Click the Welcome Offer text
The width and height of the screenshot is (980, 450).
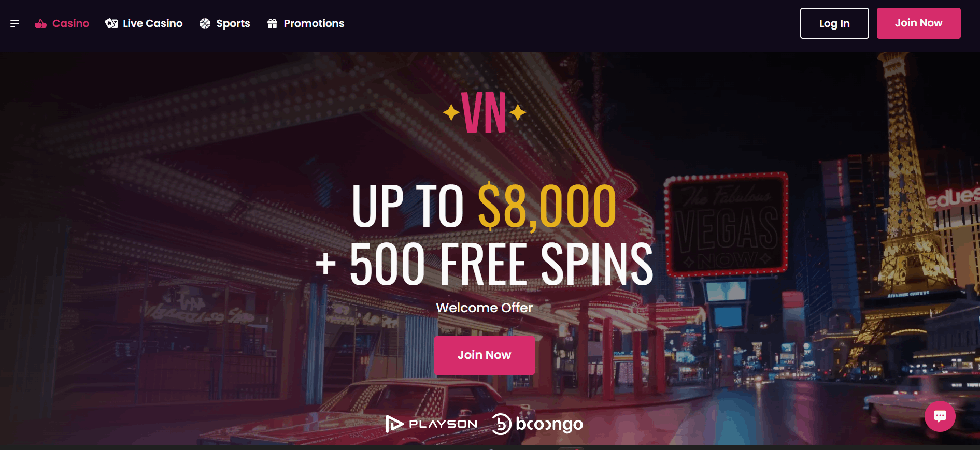484,308
